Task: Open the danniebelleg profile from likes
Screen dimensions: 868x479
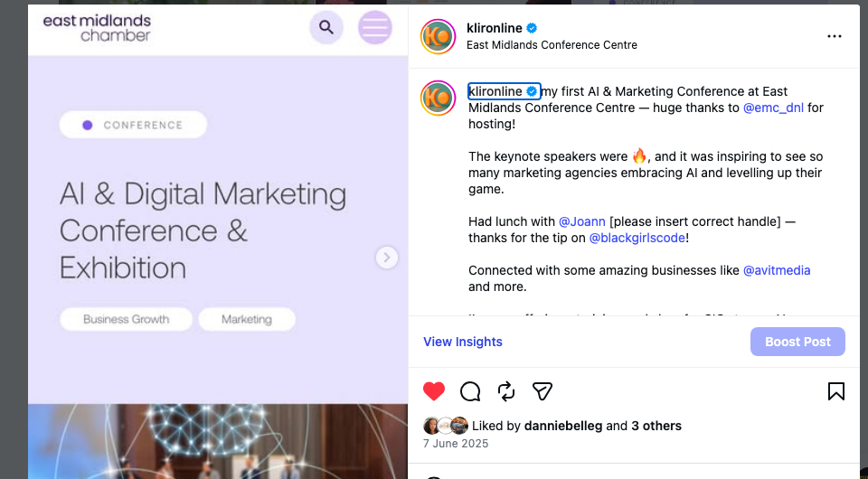Action: tap(563, 426)
